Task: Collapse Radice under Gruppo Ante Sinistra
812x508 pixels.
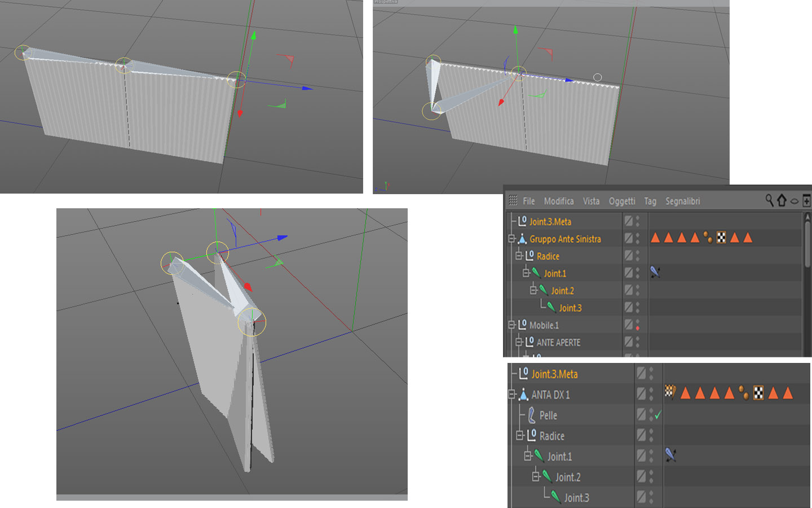Action: click(519, 256)
